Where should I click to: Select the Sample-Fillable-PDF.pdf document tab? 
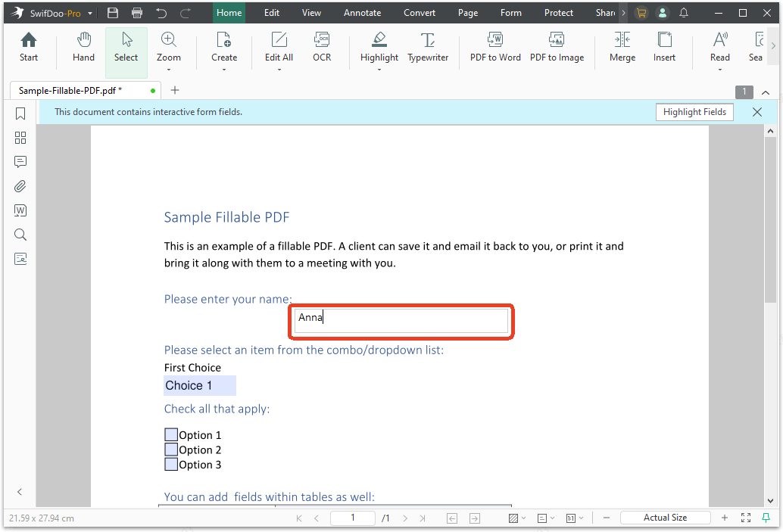pos(85,90)
